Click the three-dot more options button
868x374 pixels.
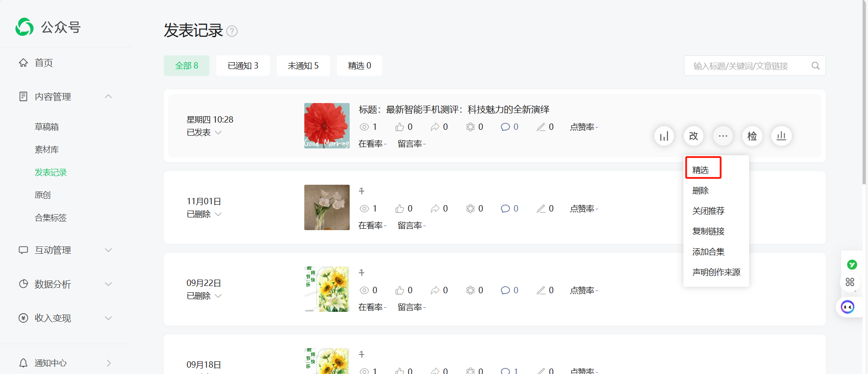(723, 136)
